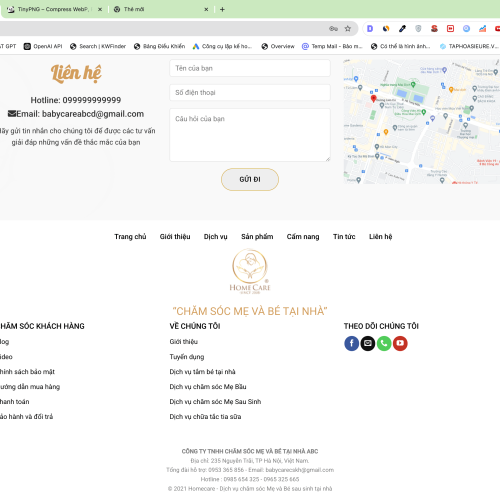Screen dimensions: 500x500
Task: Open Bảng Điều Khiển bookmark
Action: click(159, 46)
